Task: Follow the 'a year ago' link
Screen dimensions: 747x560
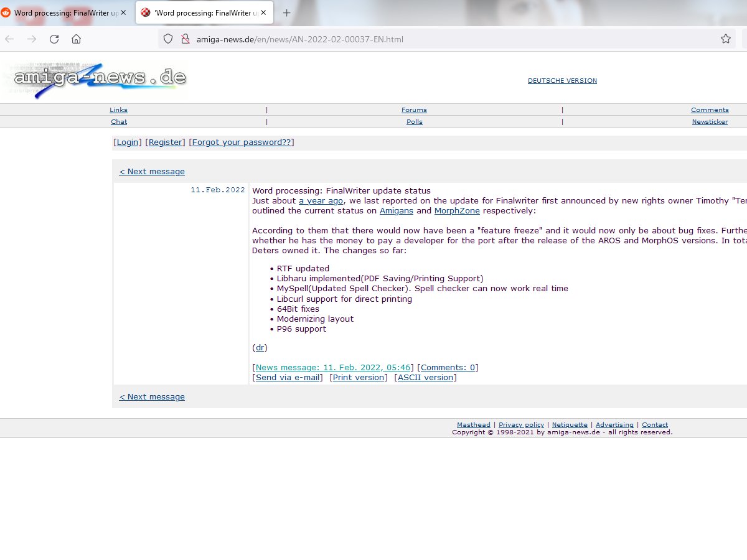Action: point(321,201)
